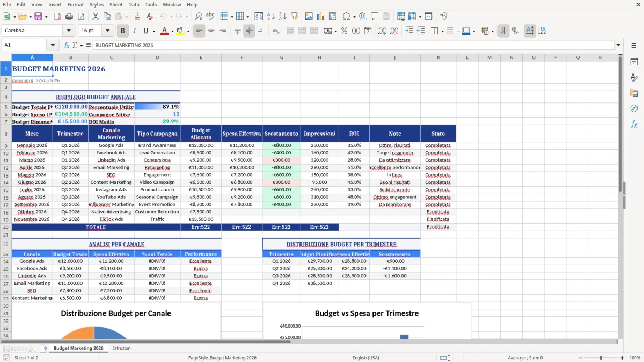Viewport: 644px width, 362px height.
Task: Open the Data menu
Action: (x=134, y=4)
